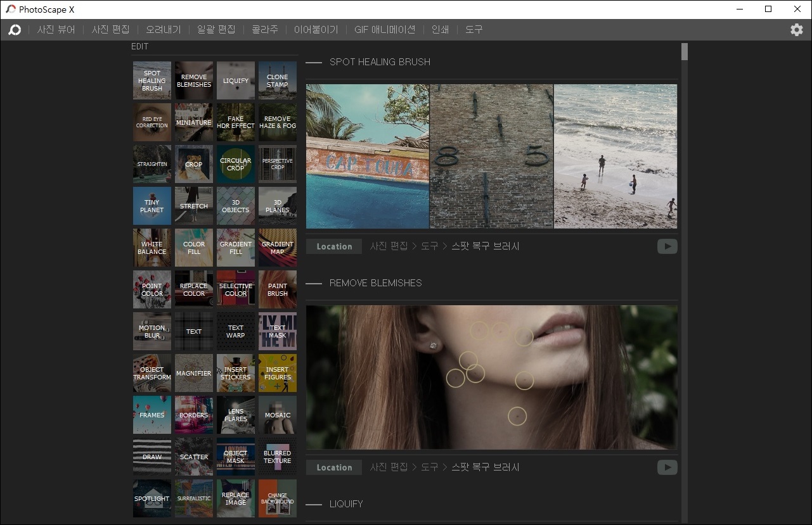Viewport: 812px width, 525px height.
Task: Open the Replace Color tile
Action: coord(194,289)
